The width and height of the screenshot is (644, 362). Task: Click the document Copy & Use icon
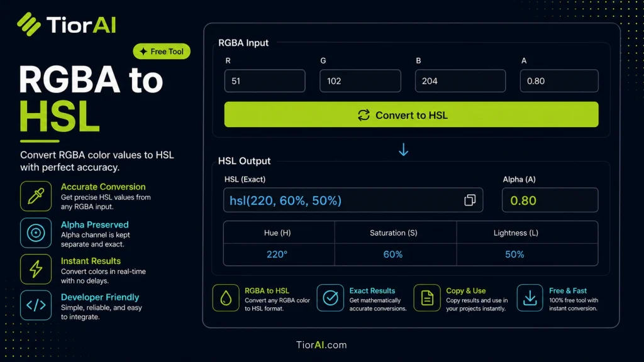pyautogui.click(x=427, y=298)
